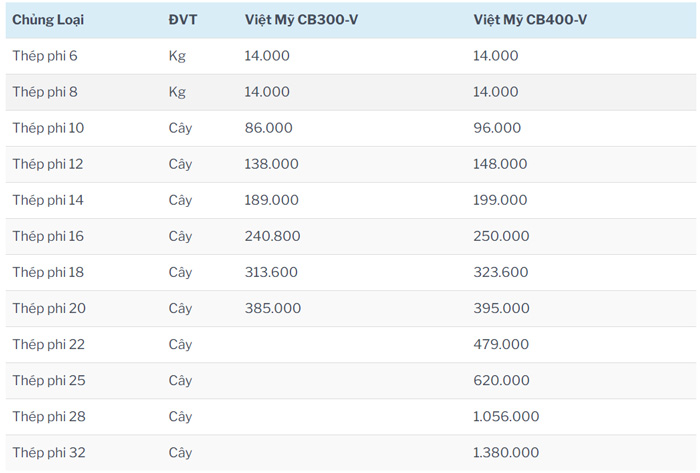Click the Thép phi 25 row label
Image resolution: width=700 pixels, height=473 pixels.
pyautogui.click(x=48, y=380)
